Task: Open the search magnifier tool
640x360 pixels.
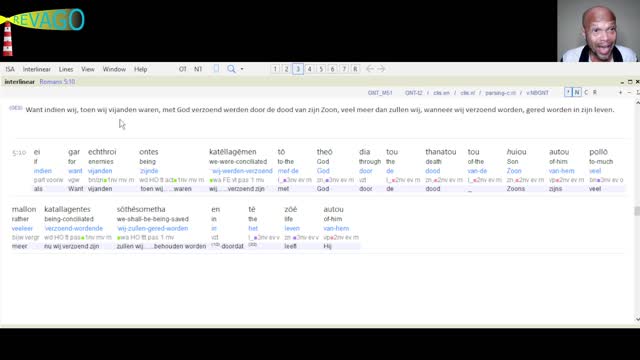Action: (231, 69)
